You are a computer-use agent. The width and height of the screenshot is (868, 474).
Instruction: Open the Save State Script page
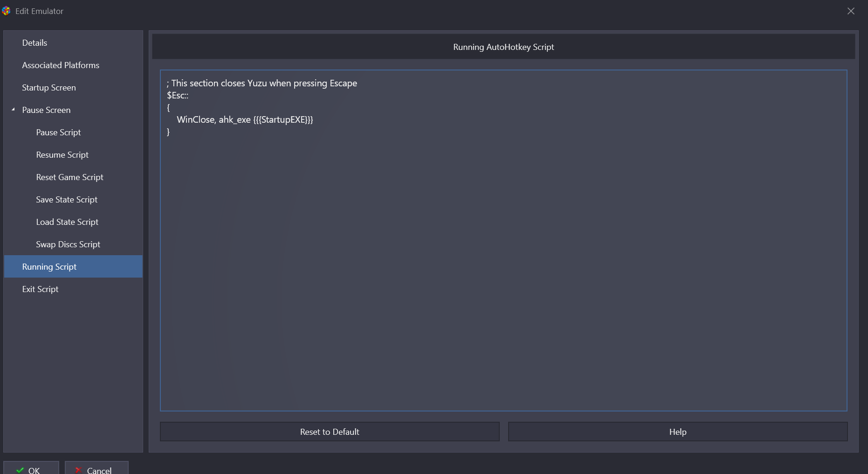point(73,200)
